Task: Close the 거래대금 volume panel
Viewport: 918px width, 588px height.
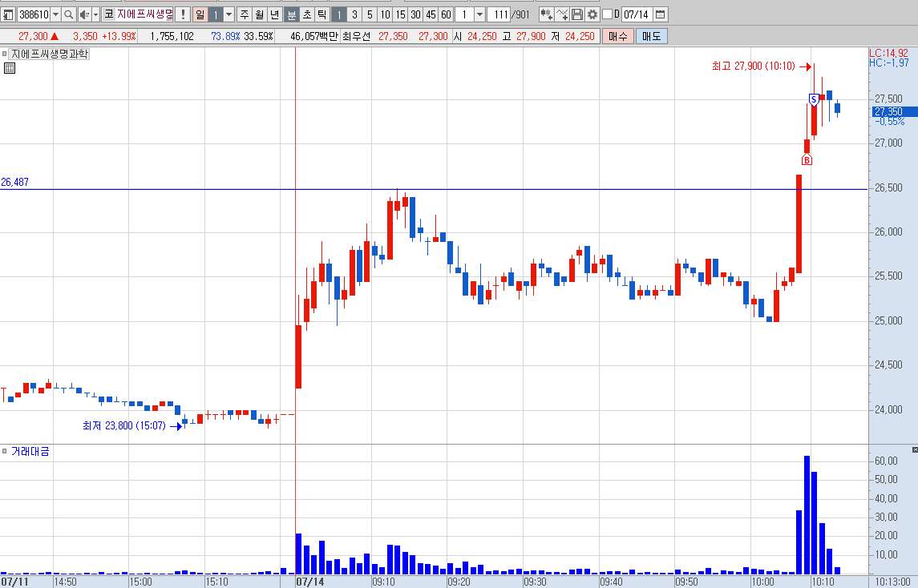Action: [x=915, y=449]
